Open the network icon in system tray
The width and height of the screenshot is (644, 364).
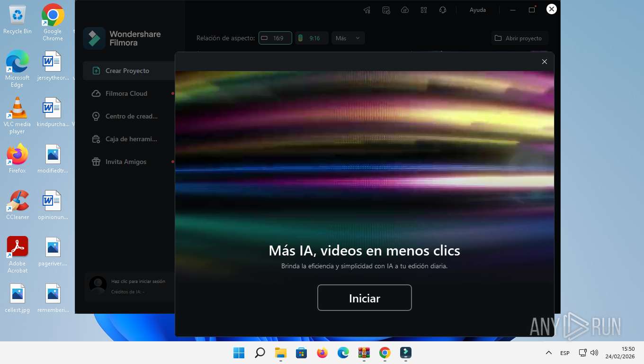[x=583, y=353]
